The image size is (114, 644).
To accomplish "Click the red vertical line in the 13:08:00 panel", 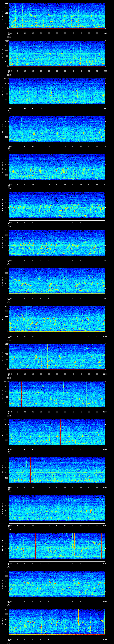I will click(x=66, y=280).
